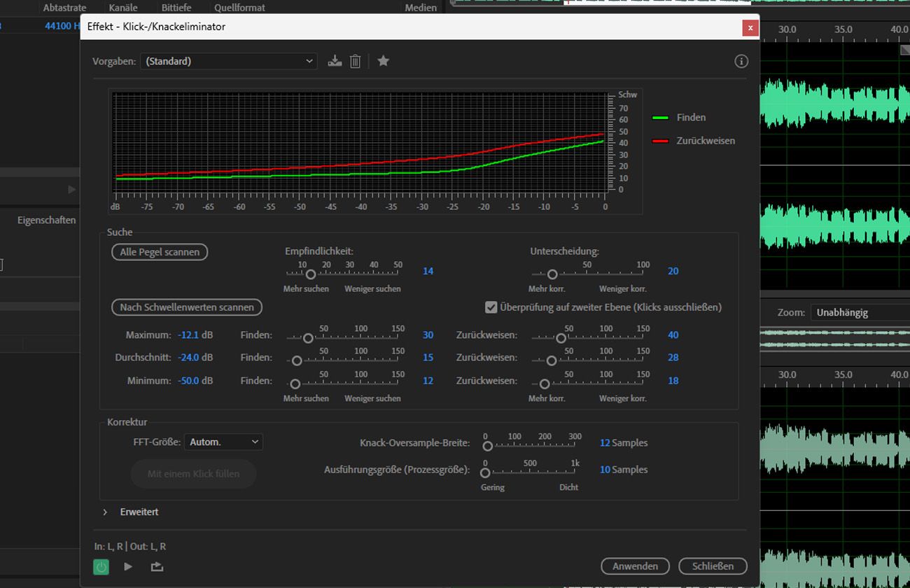The height and width of the screenshot is (588, 910).
Task: Click Maximum -12.1 dB value field
Action: (x=195, y=335)
